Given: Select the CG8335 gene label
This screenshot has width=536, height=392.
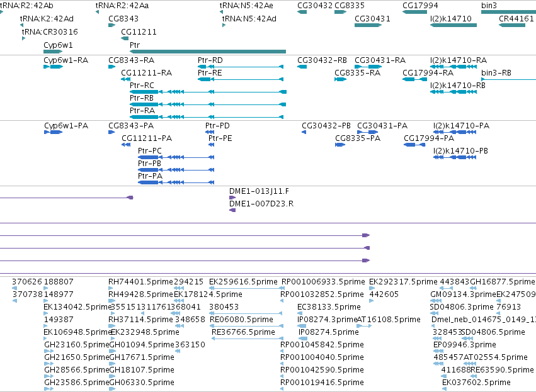Looking at the screenshot, I should (350, 6).
